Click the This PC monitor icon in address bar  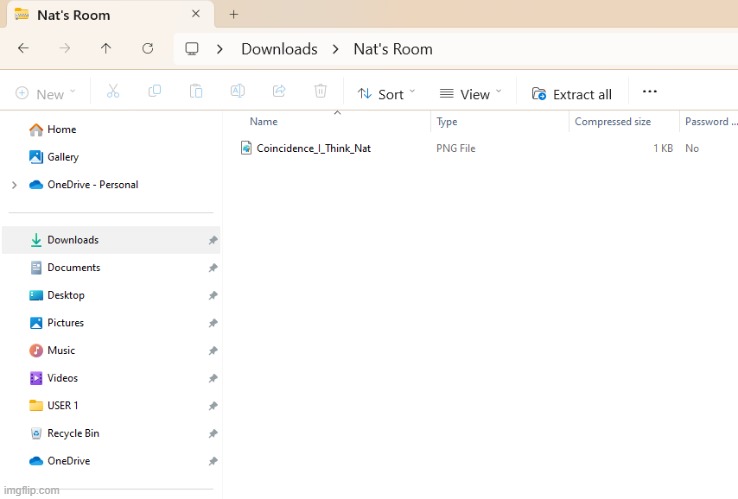click(192, 48)
